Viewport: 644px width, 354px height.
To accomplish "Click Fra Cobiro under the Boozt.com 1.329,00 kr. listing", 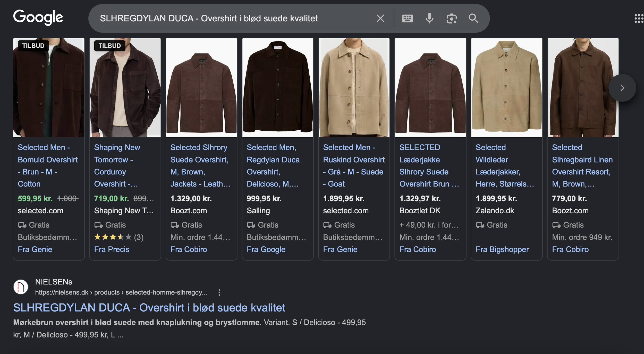I will [189, 249].
